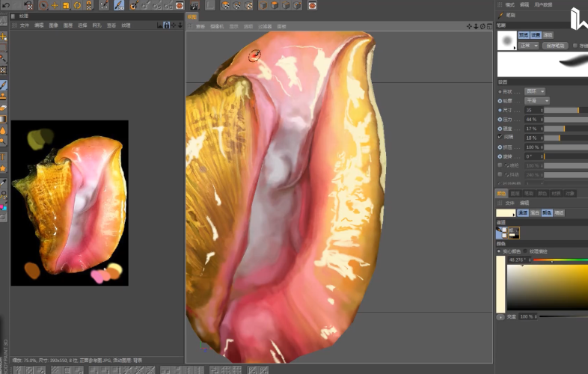Open the clapperboard render icon

(x=195, y=5)
